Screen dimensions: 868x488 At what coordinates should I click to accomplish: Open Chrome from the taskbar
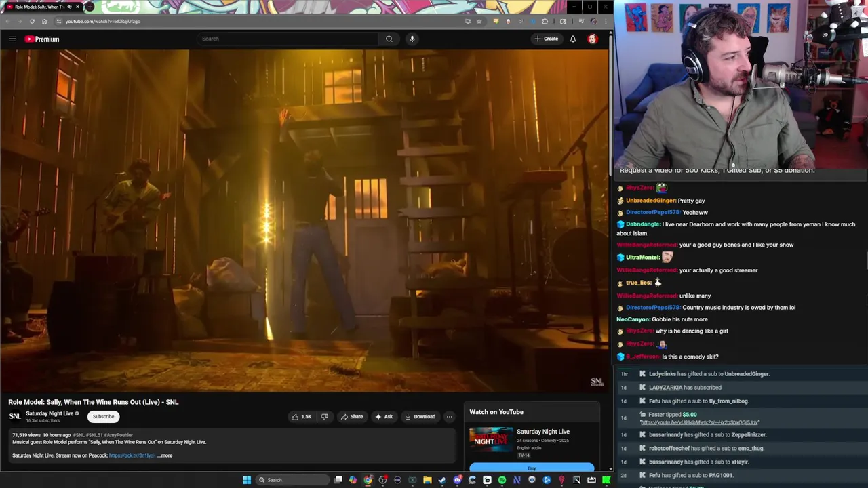pyautogui.click(x=368, y=480)
